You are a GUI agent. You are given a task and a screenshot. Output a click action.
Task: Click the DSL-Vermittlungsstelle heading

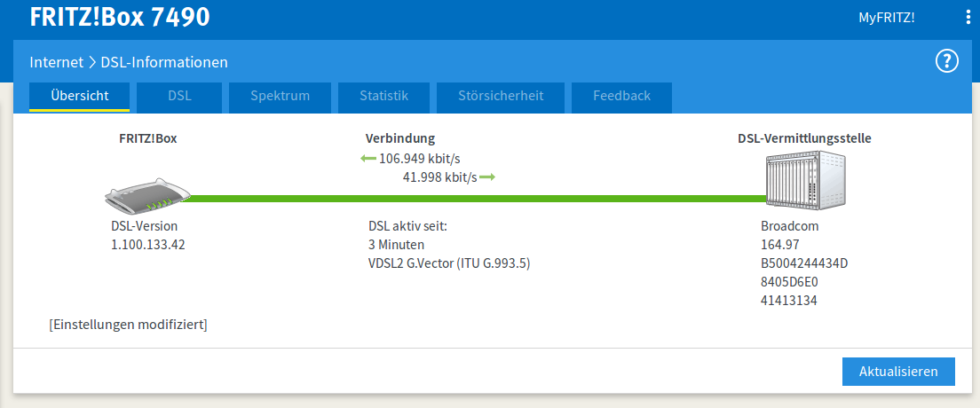[804, 138]
